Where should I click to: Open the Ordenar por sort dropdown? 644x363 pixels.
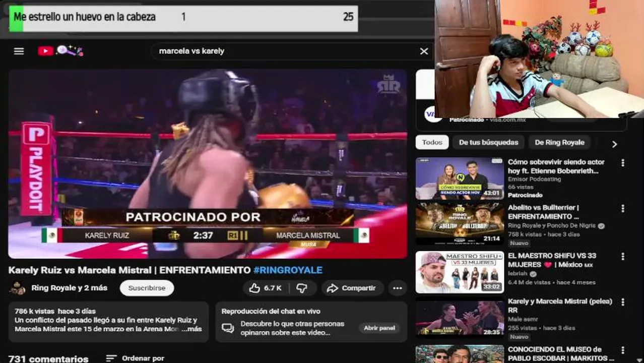(135, 358)
